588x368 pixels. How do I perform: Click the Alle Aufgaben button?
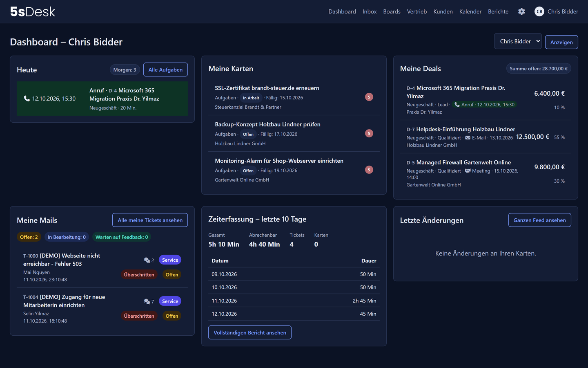coord(165,70)
